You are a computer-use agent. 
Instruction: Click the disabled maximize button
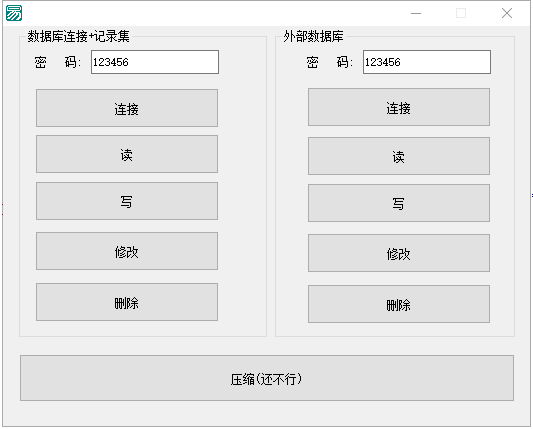click(x=461, y=13)
